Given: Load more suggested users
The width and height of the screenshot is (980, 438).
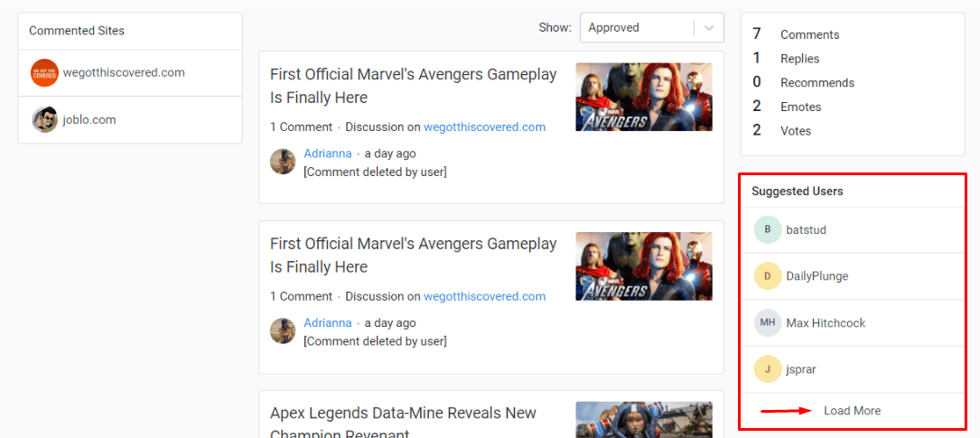Looking at the screenshot, I should pos(852,411).
